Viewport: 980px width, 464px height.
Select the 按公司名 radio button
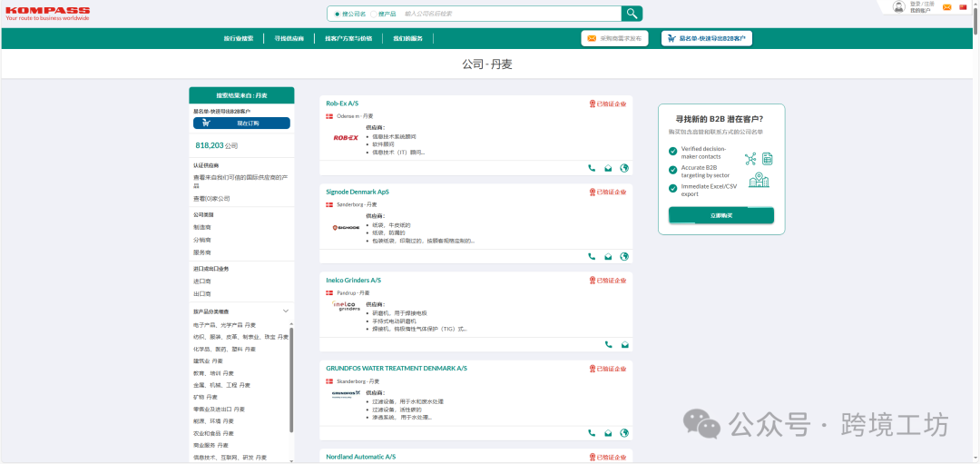pos(338,14)
